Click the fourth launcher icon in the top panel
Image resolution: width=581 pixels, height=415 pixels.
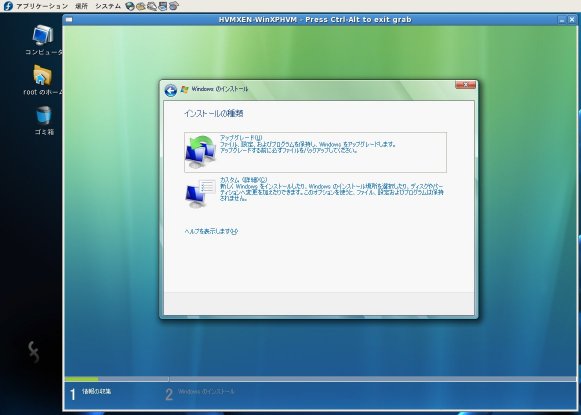(x=162, y=6)
